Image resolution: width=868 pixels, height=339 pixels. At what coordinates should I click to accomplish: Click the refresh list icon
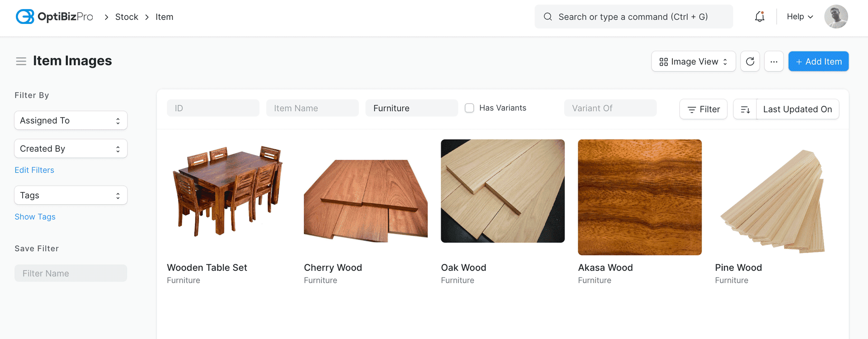pyautogui.click(x=750, y=61)
